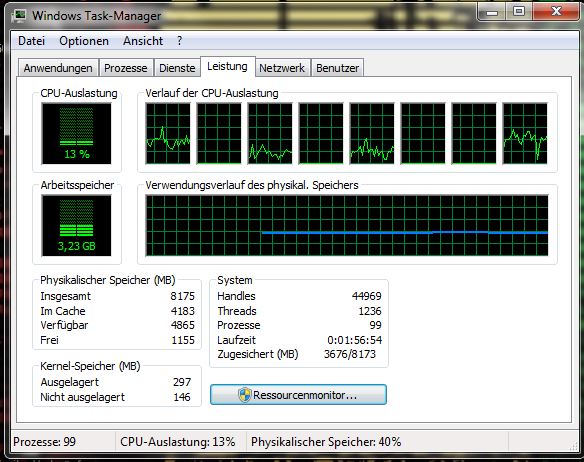Click the Threads value 1236
584x462 pixels.
coord(370,311)
